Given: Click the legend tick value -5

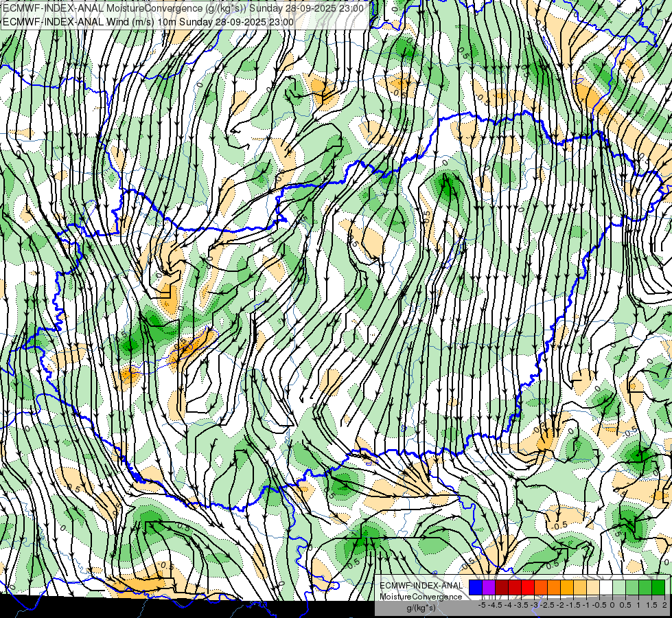Looking at the screenshot, I should (x=482, y=605).
